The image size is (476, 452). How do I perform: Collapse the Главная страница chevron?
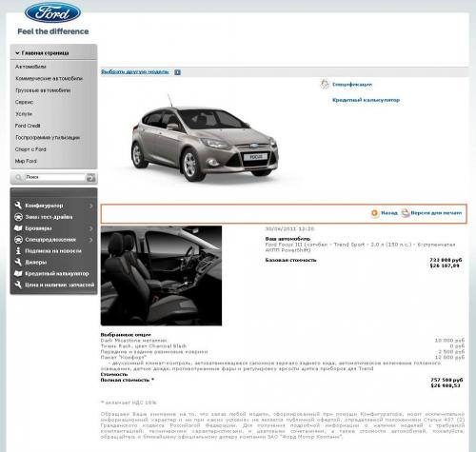point(17,53)
